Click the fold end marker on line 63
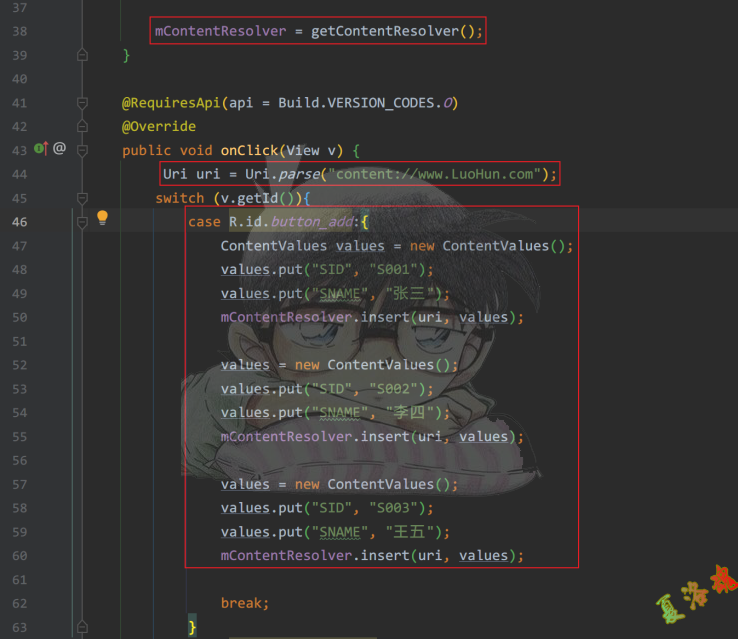This screenshot has height=639, width=738. tap(83, 626)
